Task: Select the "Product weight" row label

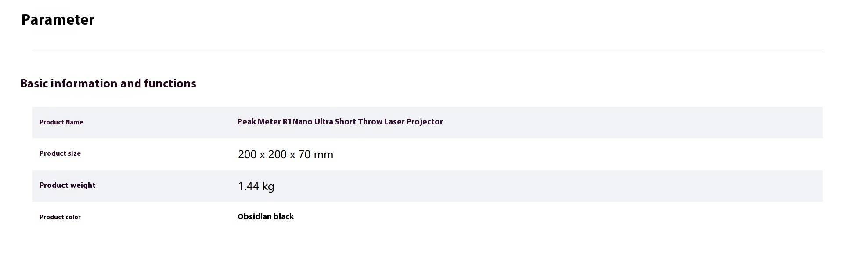Action: point(67,185)
